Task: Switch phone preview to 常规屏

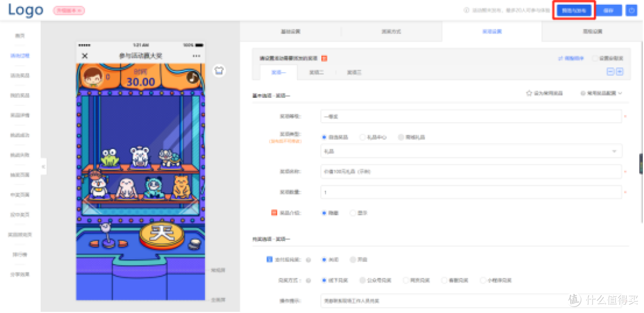Action: click(x=218, y=270)
